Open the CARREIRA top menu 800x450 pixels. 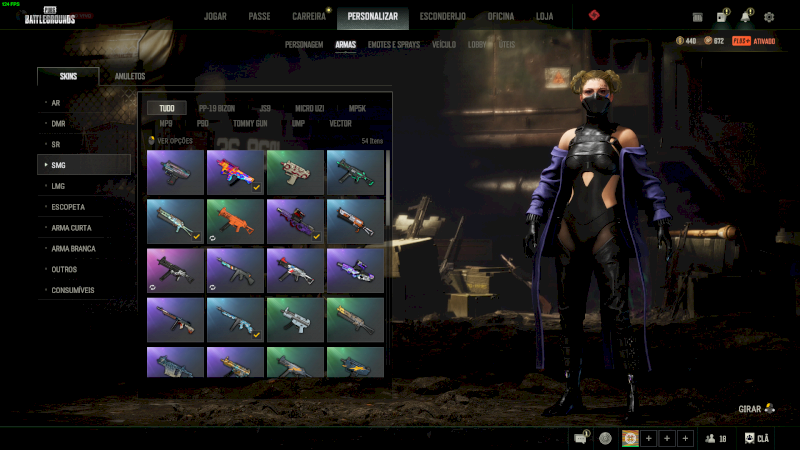coord(309,16)
